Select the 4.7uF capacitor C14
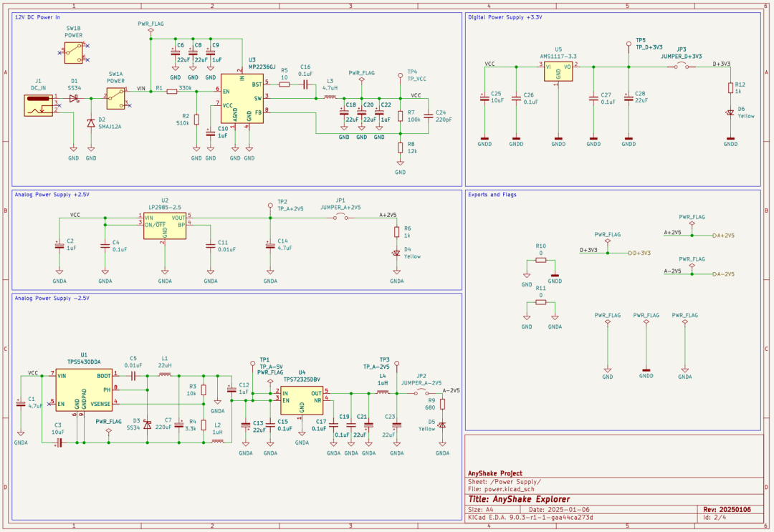This screenshot has width=774, height=532. tap(270, 246)
